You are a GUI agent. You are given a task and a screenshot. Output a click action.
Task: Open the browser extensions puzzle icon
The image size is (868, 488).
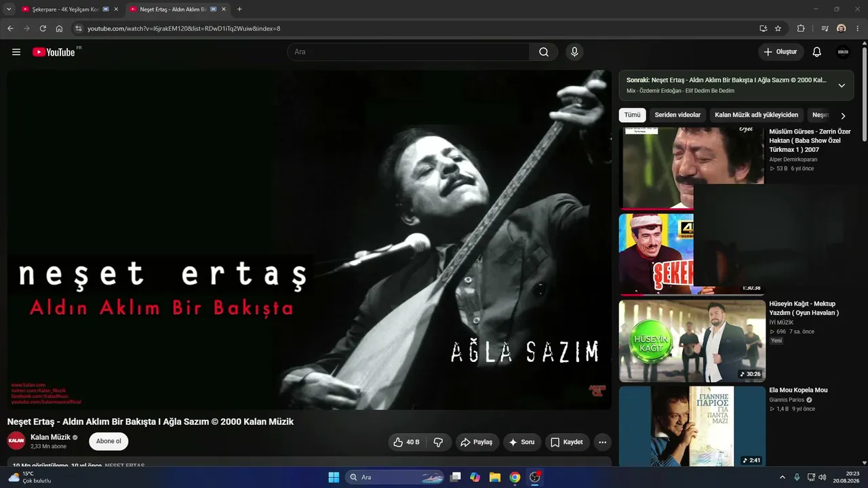(801, 28)
